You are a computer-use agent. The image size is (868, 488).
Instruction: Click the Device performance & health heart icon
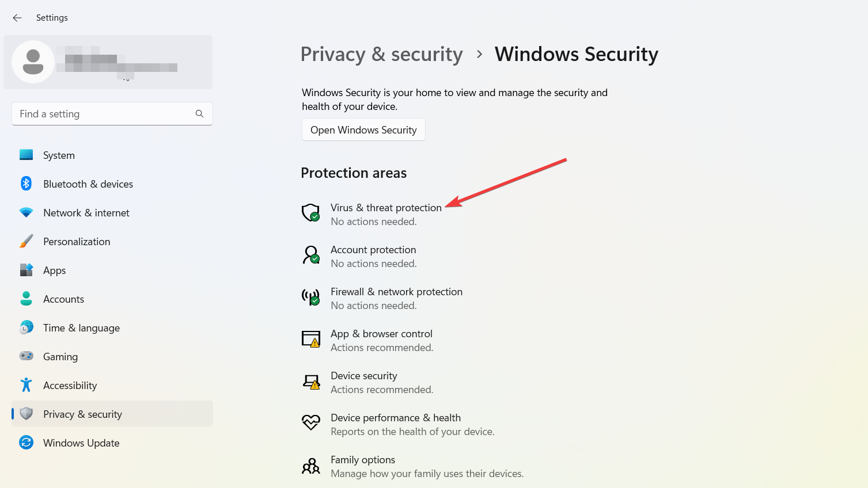pyautogui.click(x=311, y=423)
